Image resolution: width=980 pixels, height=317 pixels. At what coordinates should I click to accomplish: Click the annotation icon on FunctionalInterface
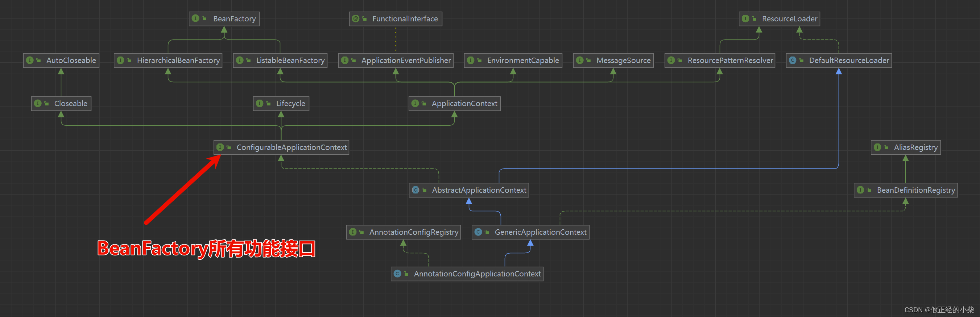(x=356, y=18)
